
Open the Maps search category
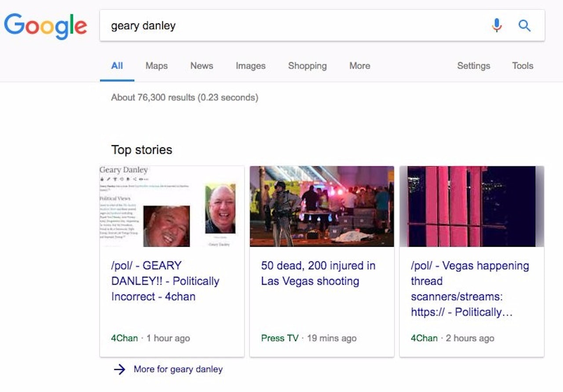156,66
